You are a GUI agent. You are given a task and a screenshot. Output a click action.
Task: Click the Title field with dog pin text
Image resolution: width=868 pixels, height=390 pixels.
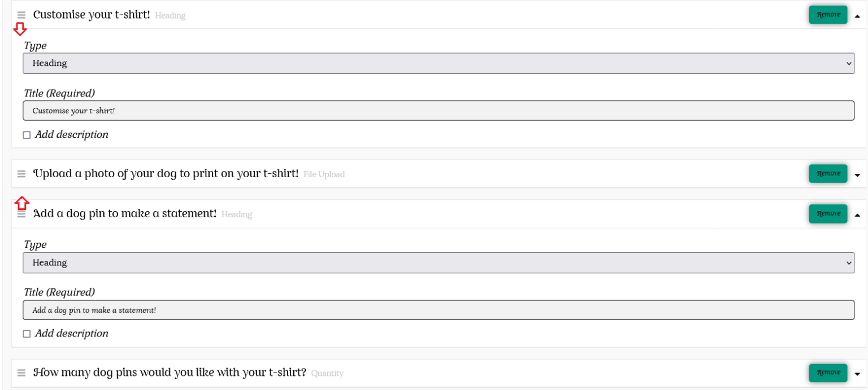(438, 310)
